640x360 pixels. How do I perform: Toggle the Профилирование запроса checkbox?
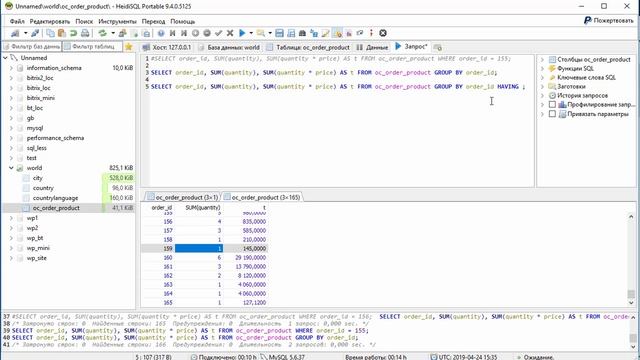coord(552,104)
